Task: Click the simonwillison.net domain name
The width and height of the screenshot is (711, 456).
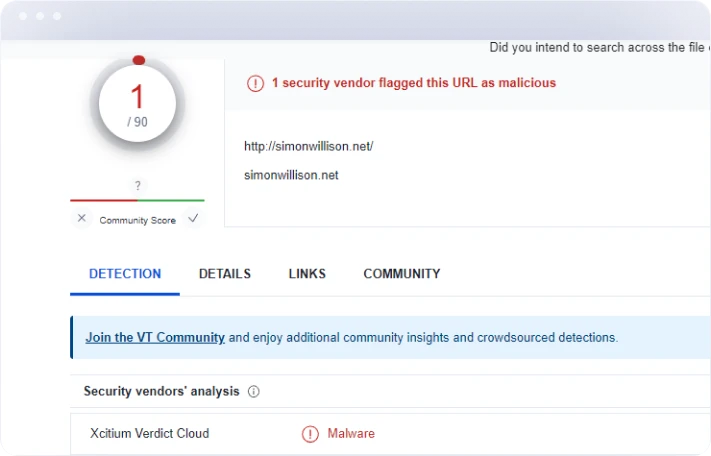Action: pos(291,175)
